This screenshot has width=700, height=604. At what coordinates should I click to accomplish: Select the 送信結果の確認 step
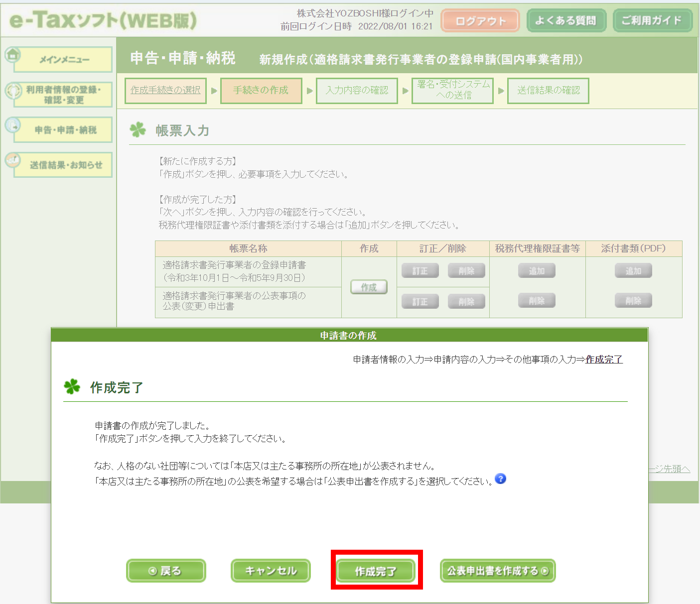click(548, 91)
